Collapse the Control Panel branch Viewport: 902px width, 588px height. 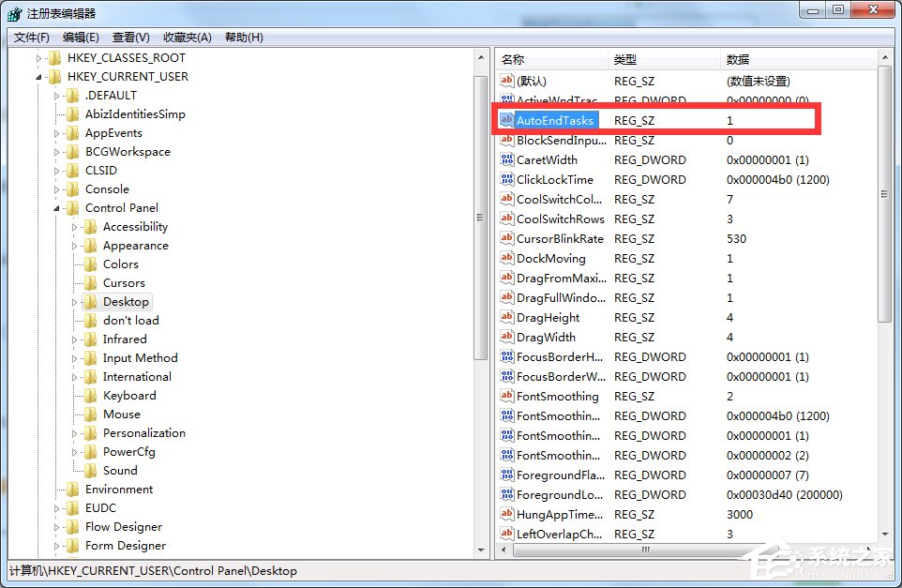[56, 207]
